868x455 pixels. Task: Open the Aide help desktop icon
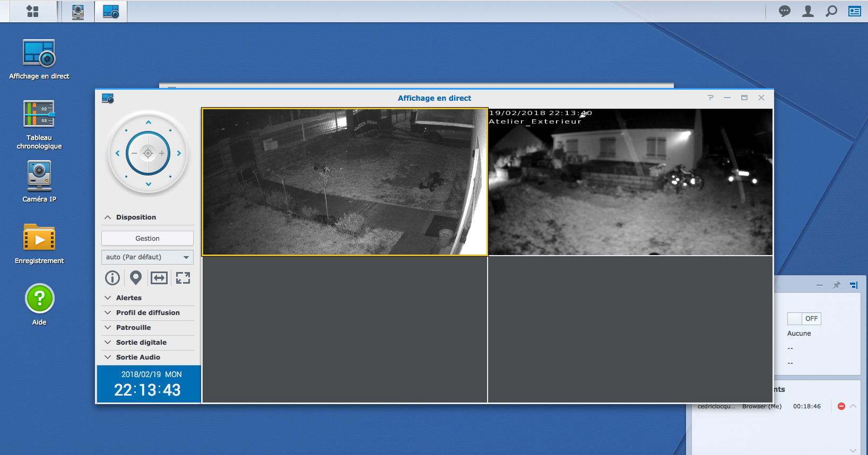39,305
